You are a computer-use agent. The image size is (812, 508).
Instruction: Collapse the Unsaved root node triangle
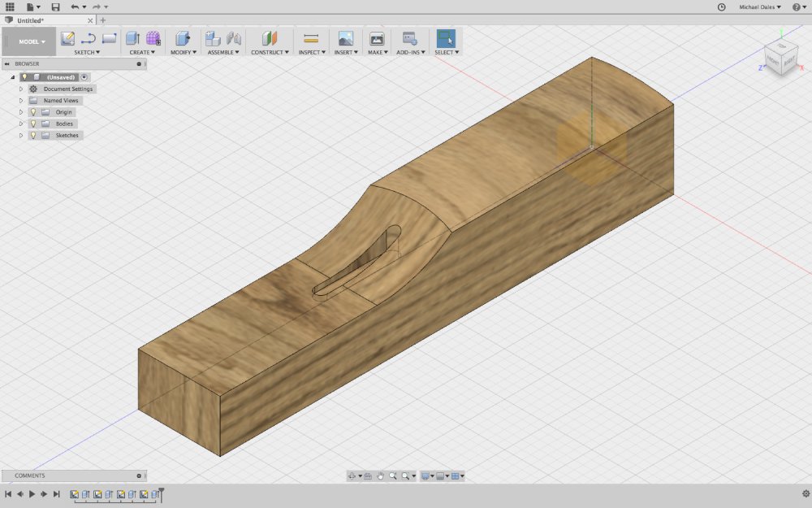pos(13,77)
